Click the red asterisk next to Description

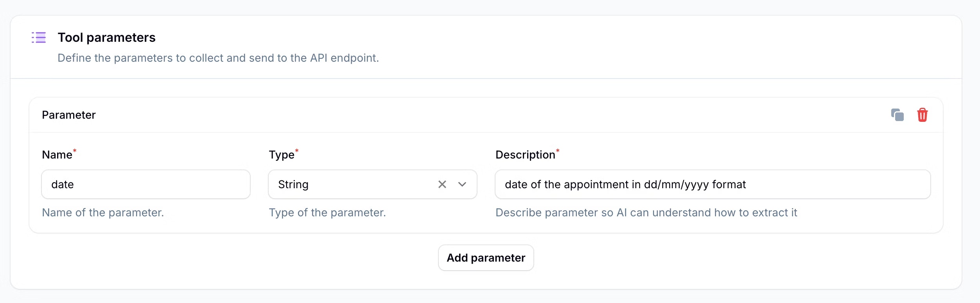tap(558, 151)
